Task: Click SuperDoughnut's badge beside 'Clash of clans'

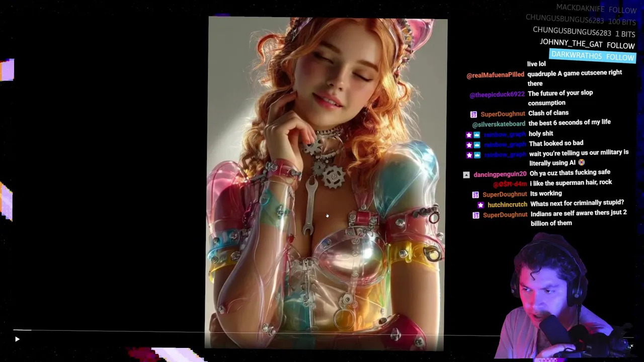Action: click(473, 115)
